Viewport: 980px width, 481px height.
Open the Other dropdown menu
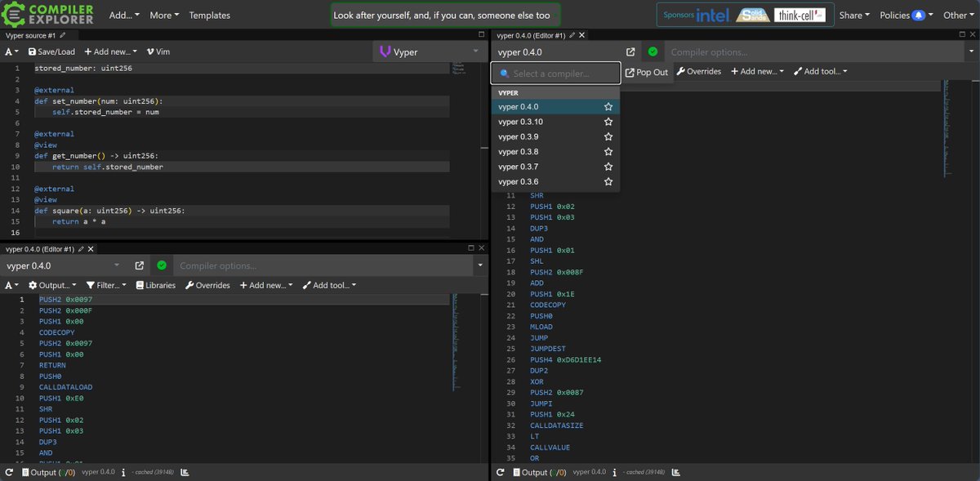(x=958, y=15)
